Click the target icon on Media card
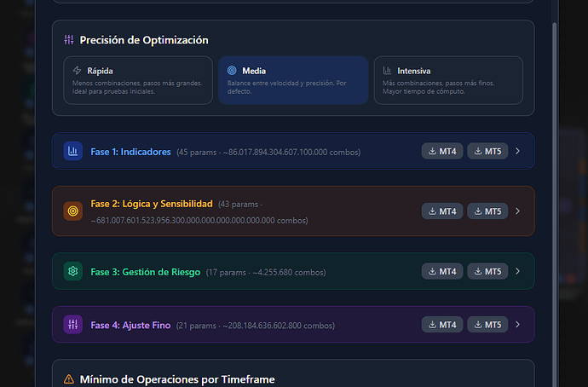The height and width of the screenshot is (387, 588). (232, 71)
